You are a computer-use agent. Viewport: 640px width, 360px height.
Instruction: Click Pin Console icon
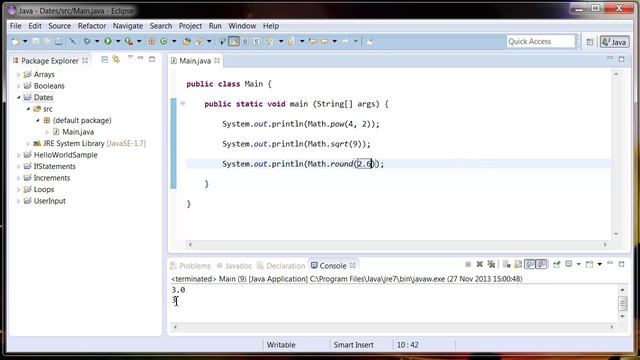pos(556,264)
